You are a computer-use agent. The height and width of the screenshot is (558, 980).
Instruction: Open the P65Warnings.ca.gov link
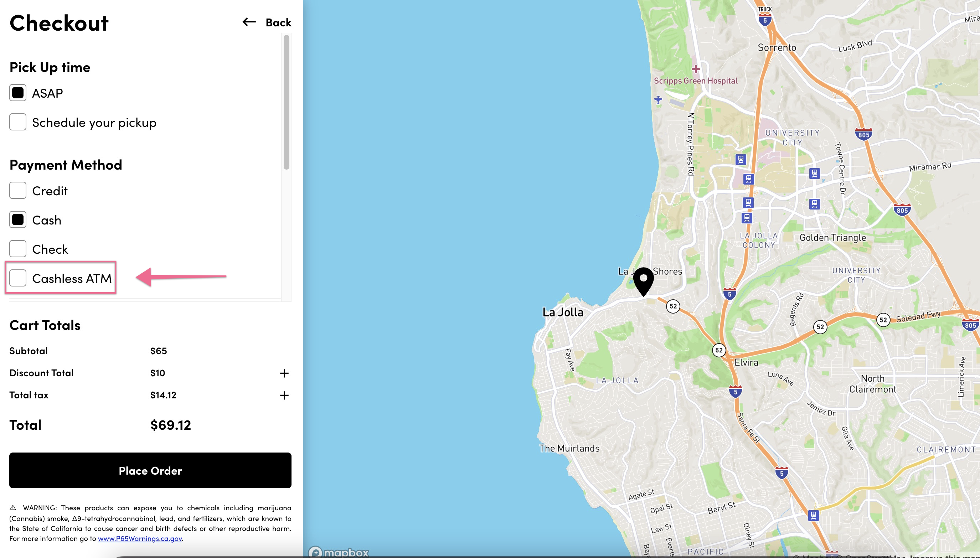140,538
